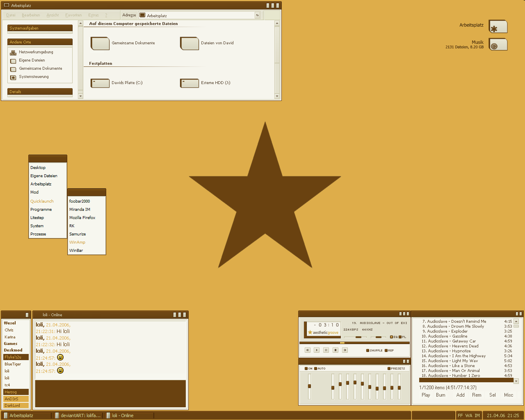
Task: Open the Dateien von David folder icon
Action: [x=189, y=43]
